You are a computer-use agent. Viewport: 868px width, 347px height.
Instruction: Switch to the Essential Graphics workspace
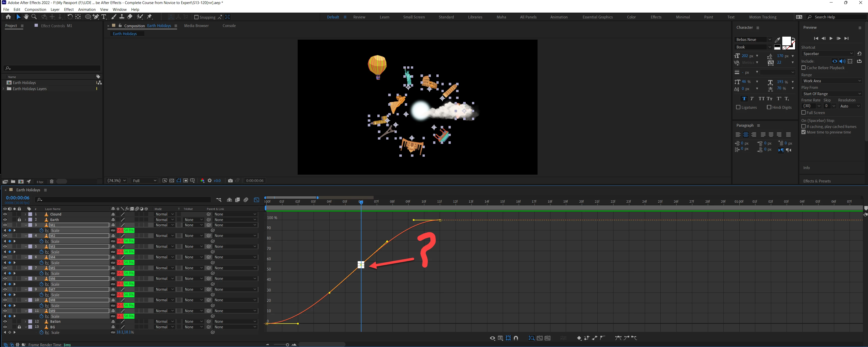597,17
